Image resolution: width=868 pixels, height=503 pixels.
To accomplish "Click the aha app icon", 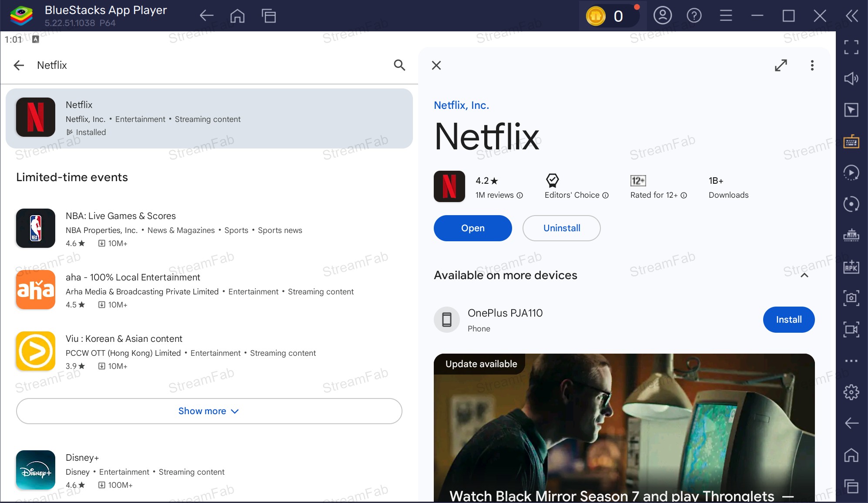I will point(36,290).
